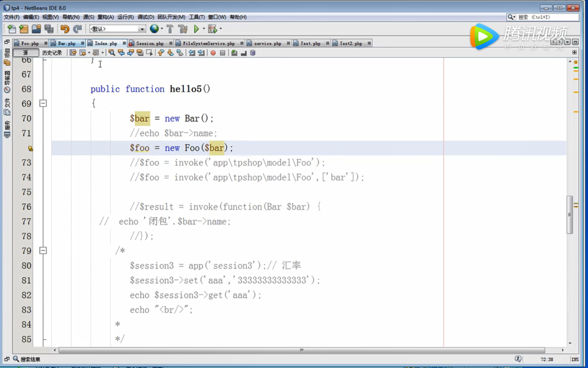588x368 pixels.
Task: Click the vertical scrollbar thumb
Action: pos(570,214)
